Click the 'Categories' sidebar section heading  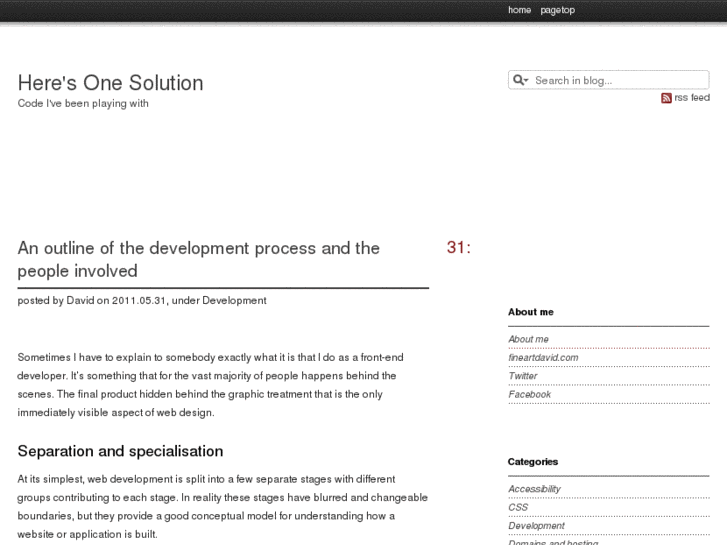click(533, 462)
